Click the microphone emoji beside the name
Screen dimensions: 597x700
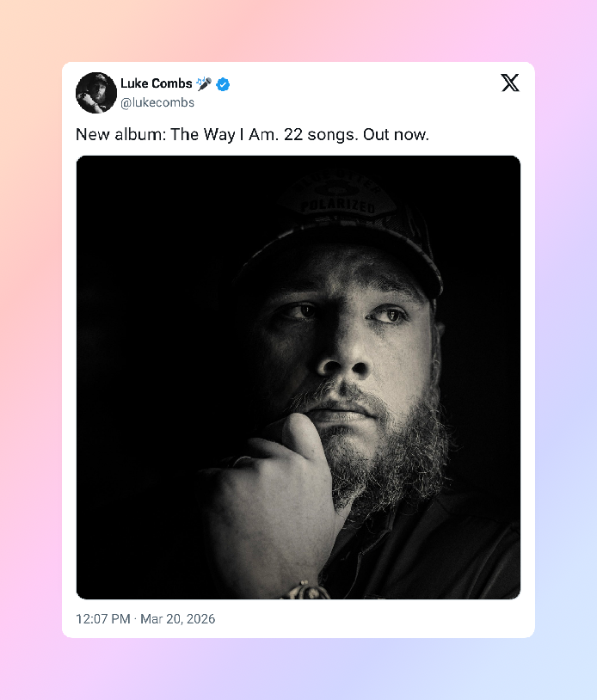[x=204, y=83]
